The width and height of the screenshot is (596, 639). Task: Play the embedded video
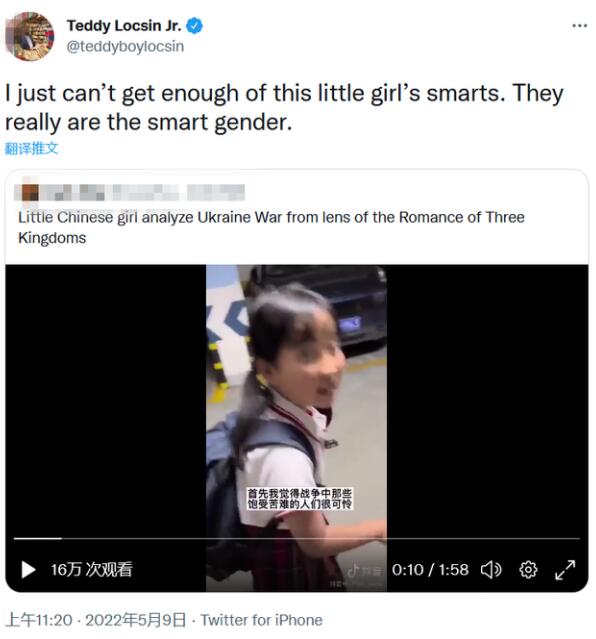(x=28, y=569)
